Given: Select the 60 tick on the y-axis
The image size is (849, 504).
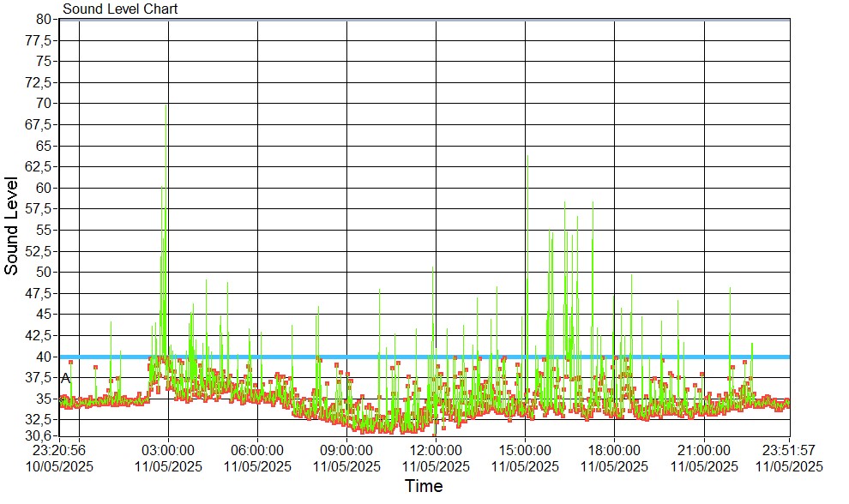Looking at the screenshot, I should click(45, 188).
